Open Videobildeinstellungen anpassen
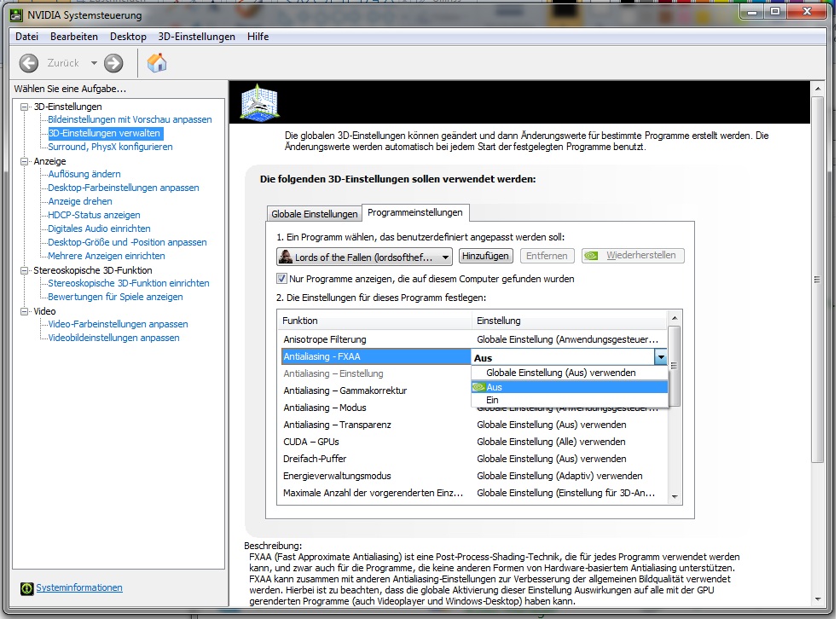Viewport: 840px width, 619px height. click(113, 338)
